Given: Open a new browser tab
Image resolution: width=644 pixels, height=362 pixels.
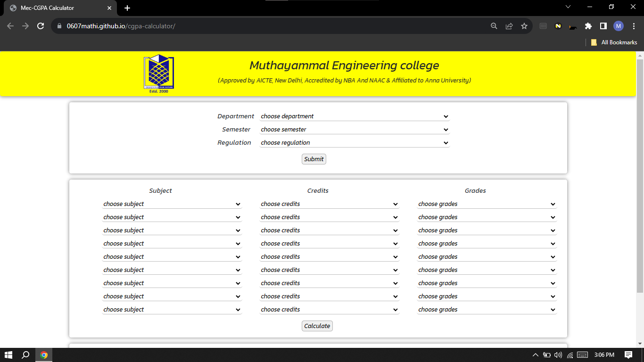Looking at the screenshot, I should pos(127,8).
